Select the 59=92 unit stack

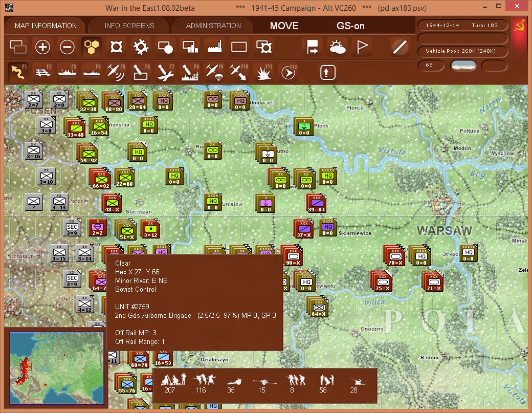(x=88, y=153)
